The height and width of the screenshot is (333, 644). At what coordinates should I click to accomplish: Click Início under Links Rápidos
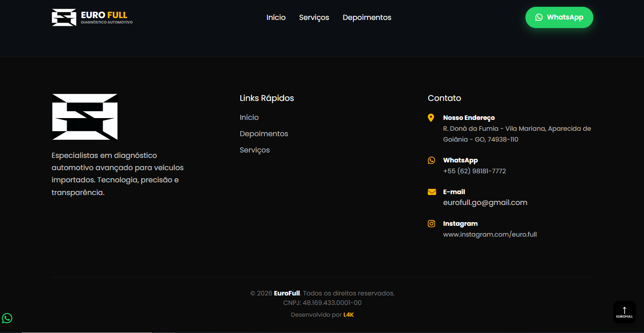(x=249, y=117)
